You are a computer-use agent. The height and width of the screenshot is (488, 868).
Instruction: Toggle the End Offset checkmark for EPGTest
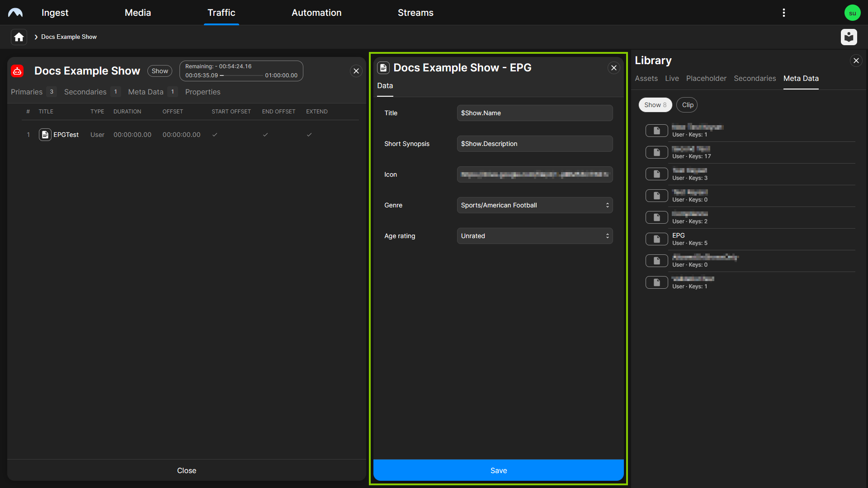[x=266, y=134]
